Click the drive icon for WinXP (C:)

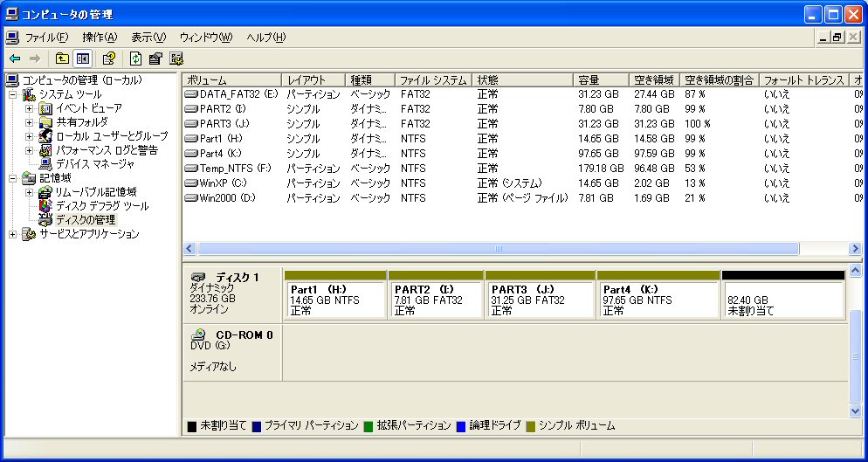191,183
